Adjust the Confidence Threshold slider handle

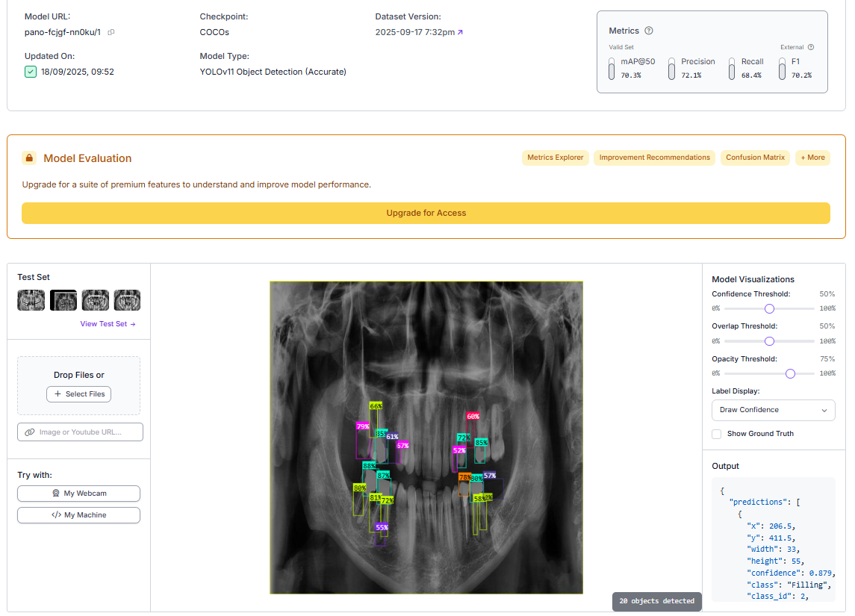coord(769,308)
